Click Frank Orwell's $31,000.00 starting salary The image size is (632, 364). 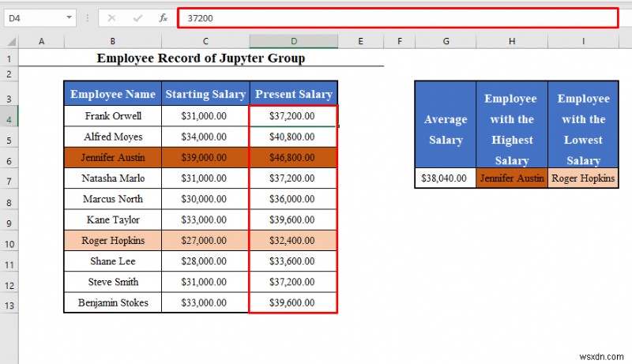(x=204, y=116)
